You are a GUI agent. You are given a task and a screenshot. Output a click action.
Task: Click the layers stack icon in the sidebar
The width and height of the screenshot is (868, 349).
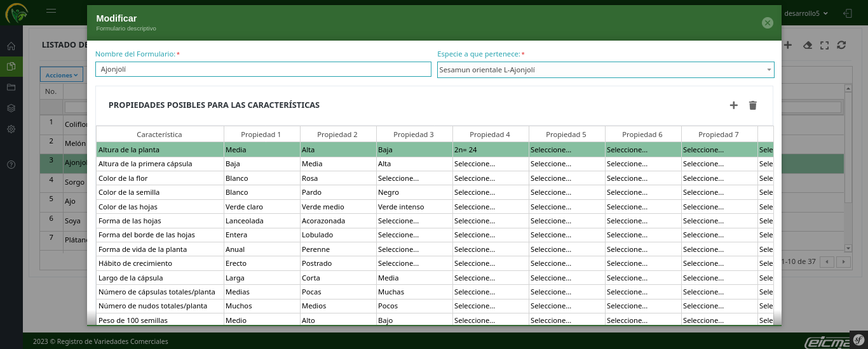pyautogui.click(x=11, y=108)
